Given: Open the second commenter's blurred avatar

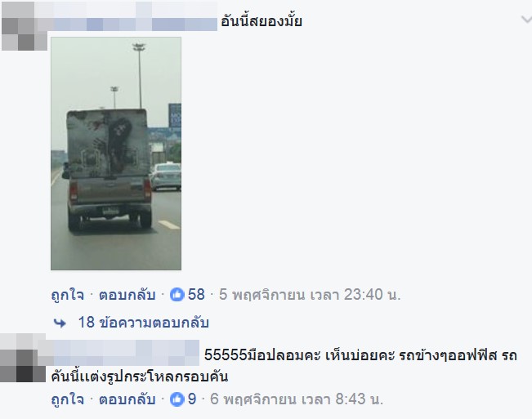Looking at the screenshot, I should pos(23,358).
